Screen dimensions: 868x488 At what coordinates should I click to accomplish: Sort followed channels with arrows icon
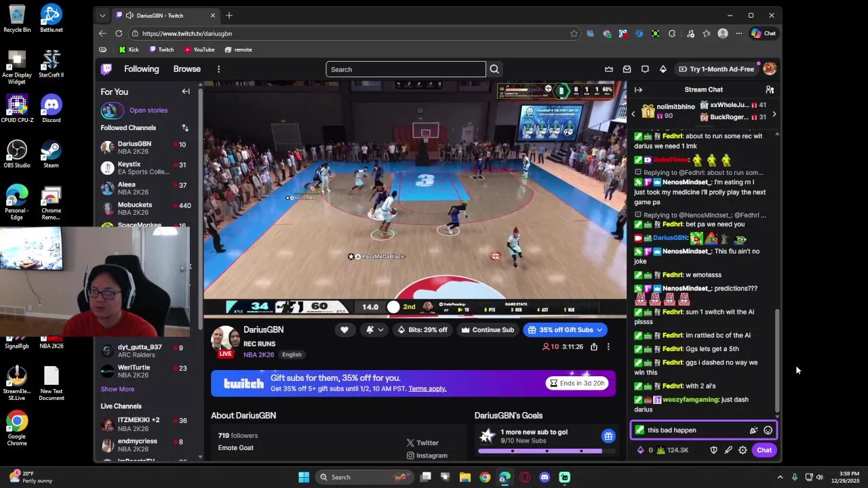(185, 127)
